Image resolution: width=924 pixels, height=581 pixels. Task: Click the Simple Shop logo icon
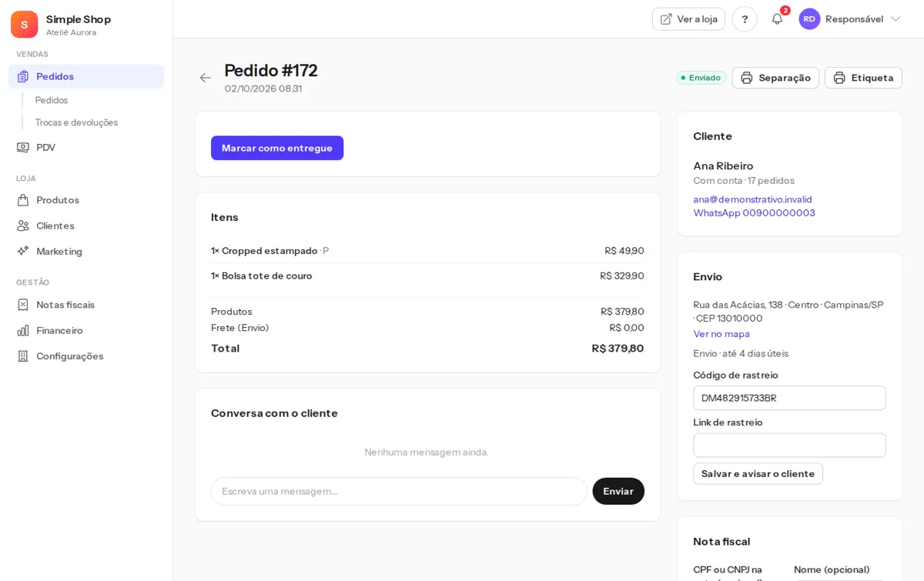tap(24, 25)
